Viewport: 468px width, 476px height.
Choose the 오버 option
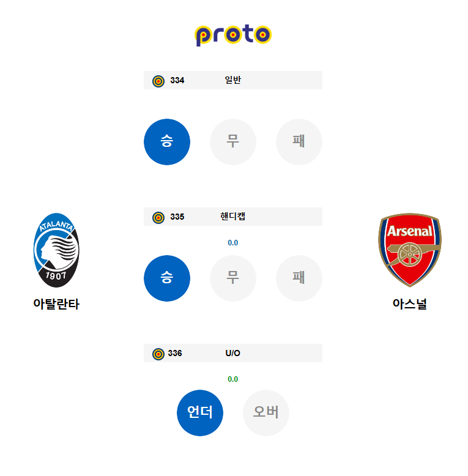(x=266, y=413)
